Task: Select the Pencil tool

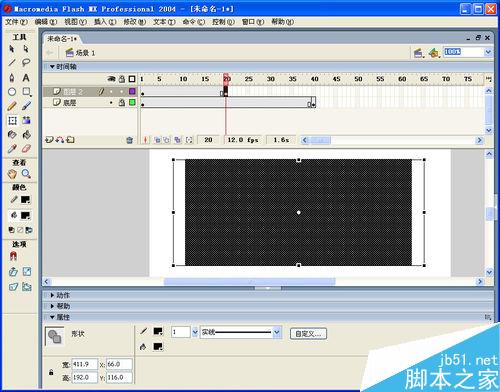Action: tap(12, 106)
